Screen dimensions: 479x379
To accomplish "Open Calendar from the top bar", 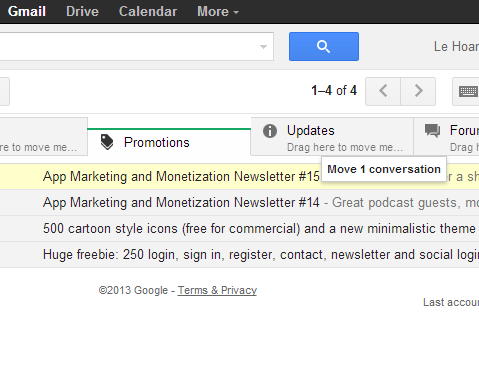I will (148, 11).
